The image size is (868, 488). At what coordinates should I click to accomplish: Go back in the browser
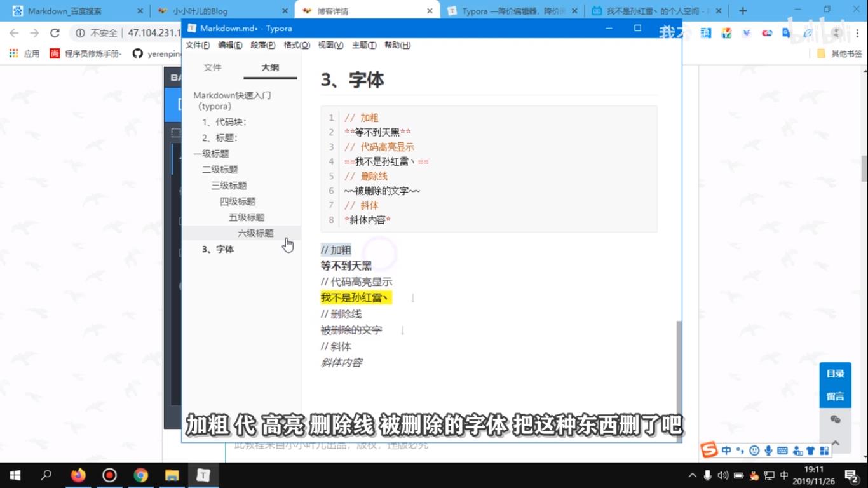pos(14,33)
